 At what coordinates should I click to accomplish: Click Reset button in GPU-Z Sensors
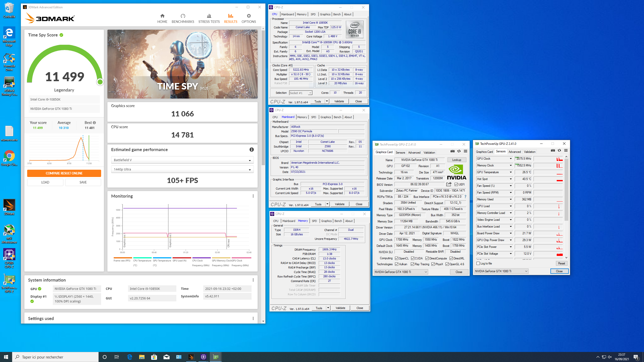pyautogui.click(x=561, y=263)
